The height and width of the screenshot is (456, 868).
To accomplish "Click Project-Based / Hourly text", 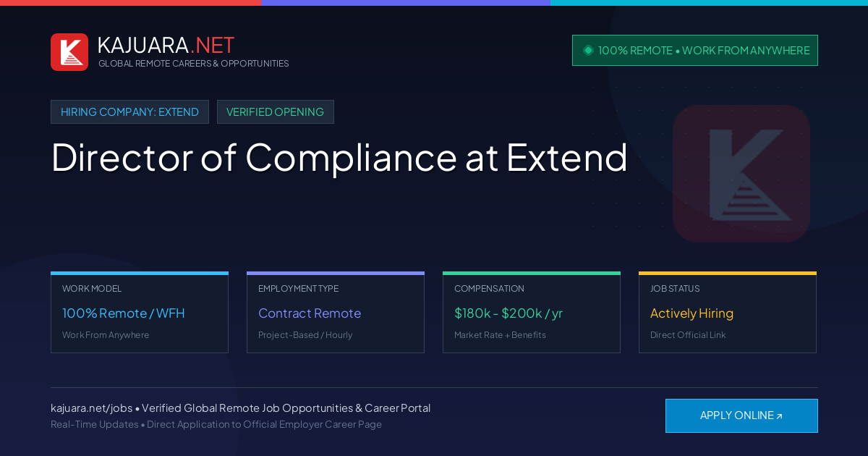I will [305, 335].
